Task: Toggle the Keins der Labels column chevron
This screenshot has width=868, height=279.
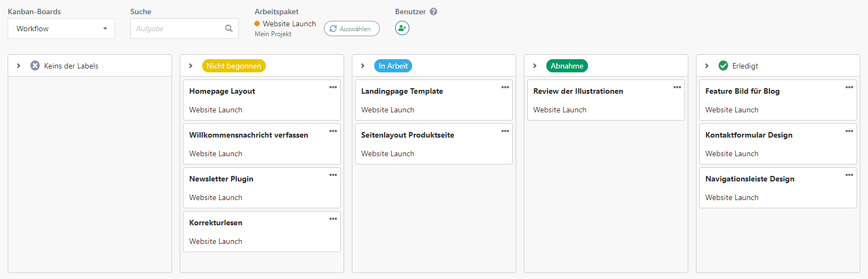Action: (x=19, y=66)
